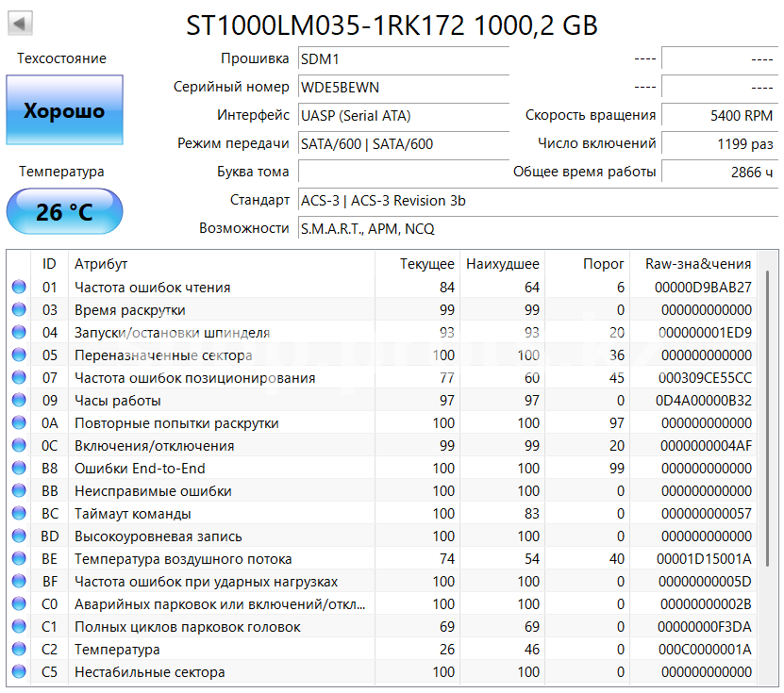Select the 'Переназначенные сектора' attribute row
784x693 pixels.
[163, 355]
